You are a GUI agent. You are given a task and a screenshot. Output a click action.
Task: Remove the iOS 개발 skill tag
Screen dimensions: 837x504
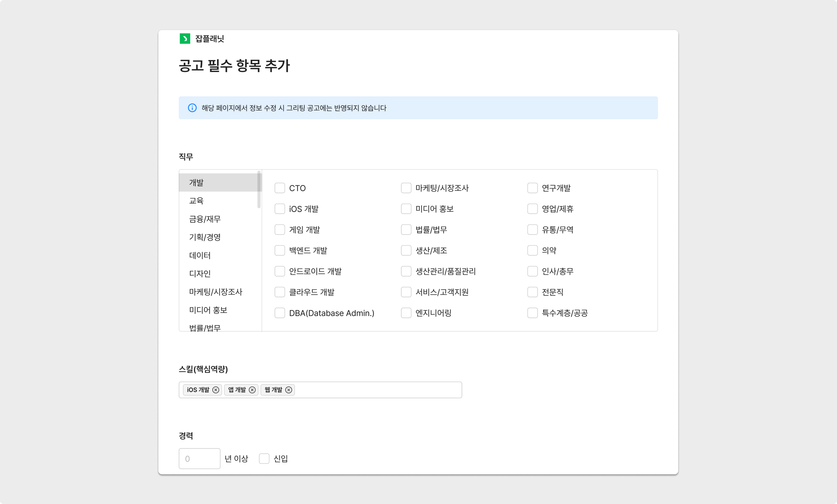pyautogui.click(x=216, y=390)
